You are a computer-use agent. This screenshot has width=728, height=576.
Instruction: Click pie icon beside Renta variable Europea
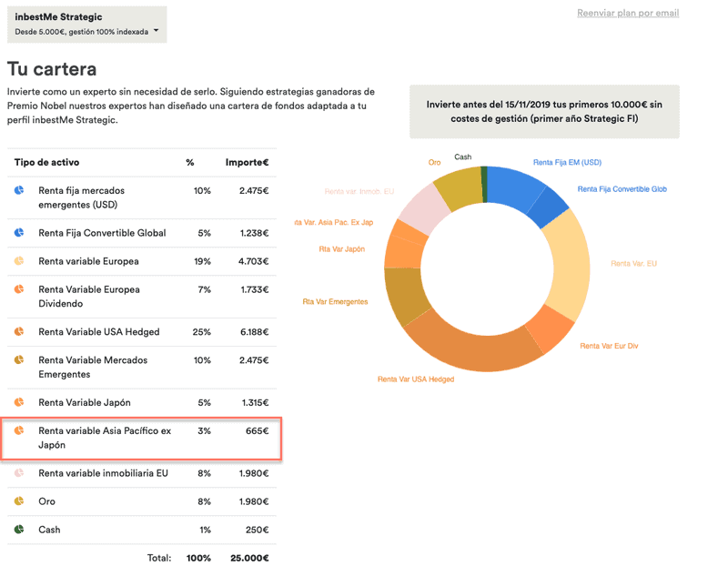pyautogui.click(x=19, y=261)
